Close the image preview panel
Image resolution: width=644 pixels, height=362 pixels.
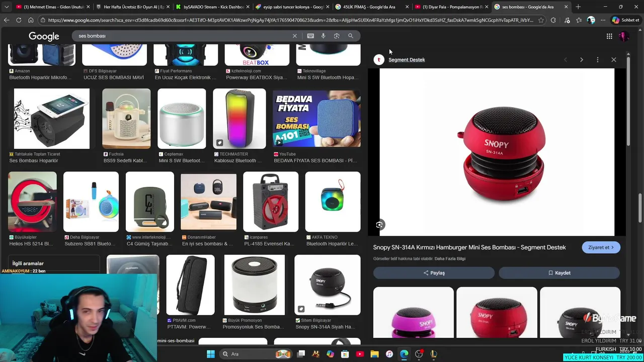(614, 60)
